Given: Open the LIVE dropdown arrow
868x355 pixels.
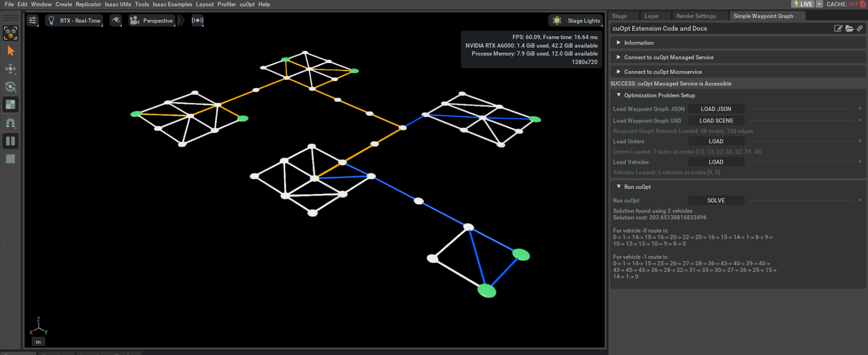Looking at the screenshot, I should (819, 4).
